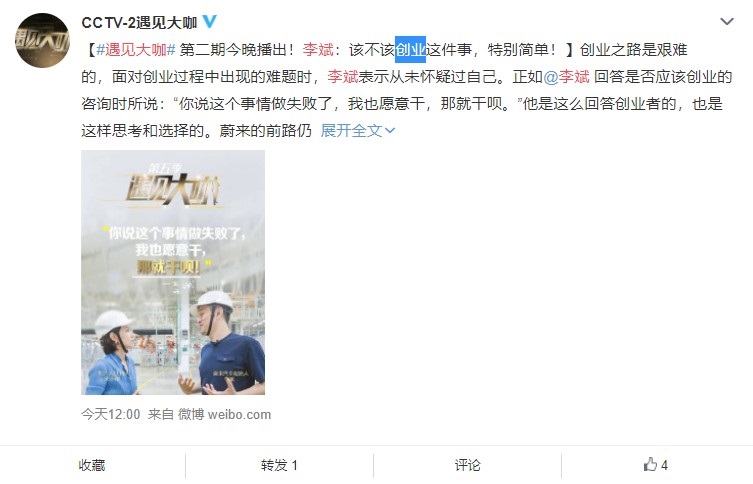This screenshot has width=753, height=484.
Task: Select 转发 1 to repost
Action: [279, 465]
